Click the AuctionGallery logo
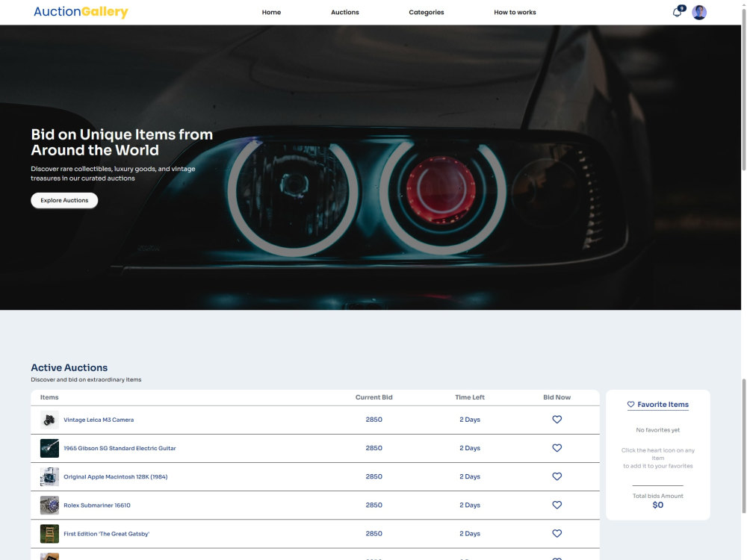The height and width of the screenshot is (560, 747). point(81,12)
